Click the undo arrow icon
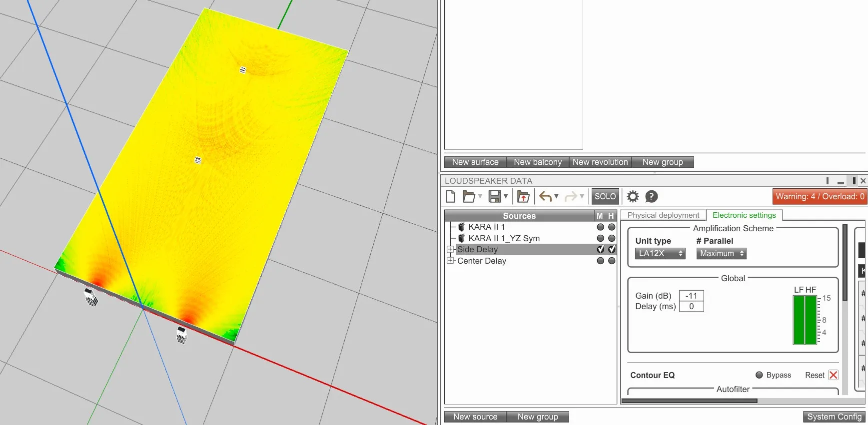This screenshot has height=425, width=868. coord(545,197)
